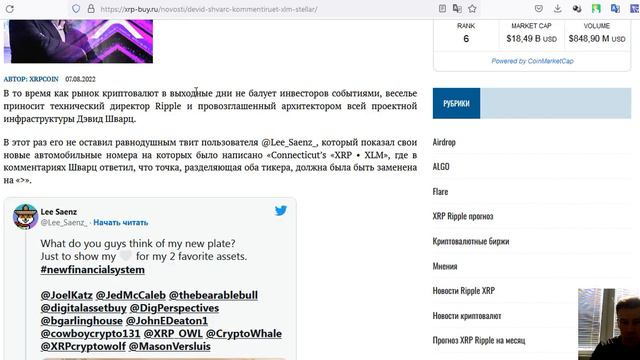Select rank value 6

pos(466,39)
